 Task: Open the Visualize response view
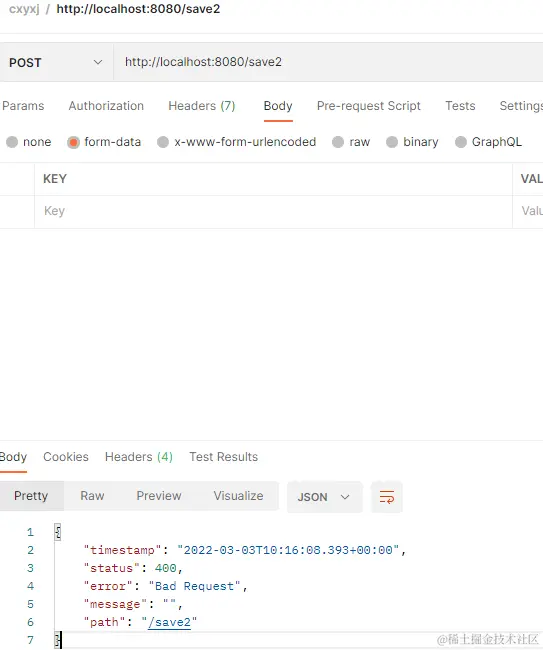point(238,496)
